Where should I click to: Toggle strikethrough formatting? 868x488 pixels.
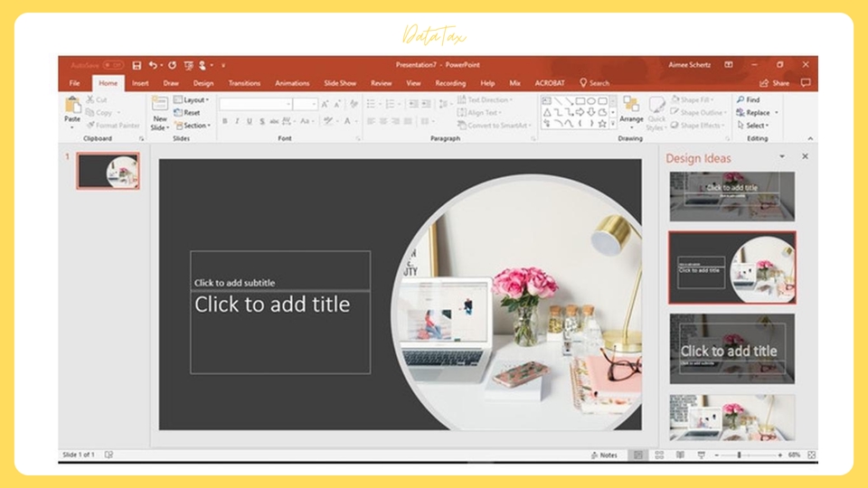[274, 121]
